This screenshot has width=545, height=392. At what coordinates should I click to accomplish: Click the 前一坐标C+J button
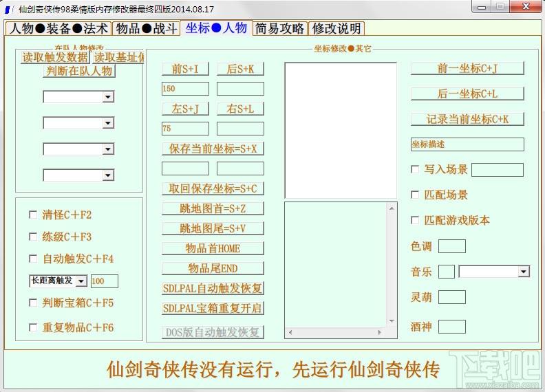coord(467,69)
